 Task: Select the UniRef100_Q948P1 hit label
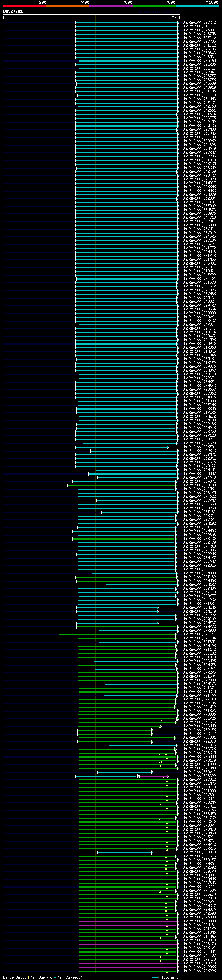pos(199,481)
